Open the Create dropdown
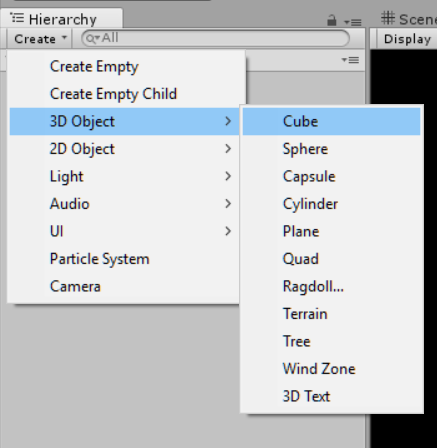 tap(40, 39)
